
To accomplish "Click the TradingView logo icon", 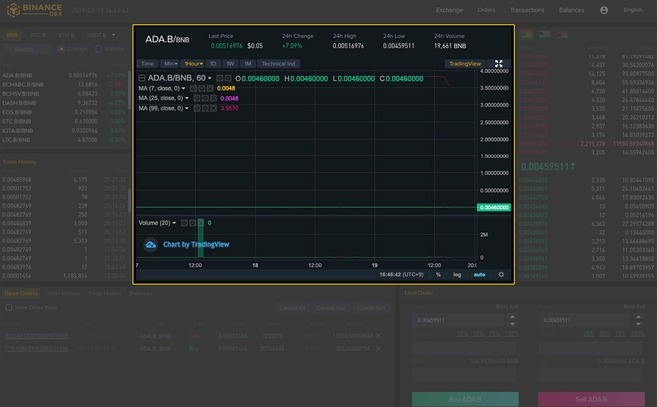I will pos(150,244).
